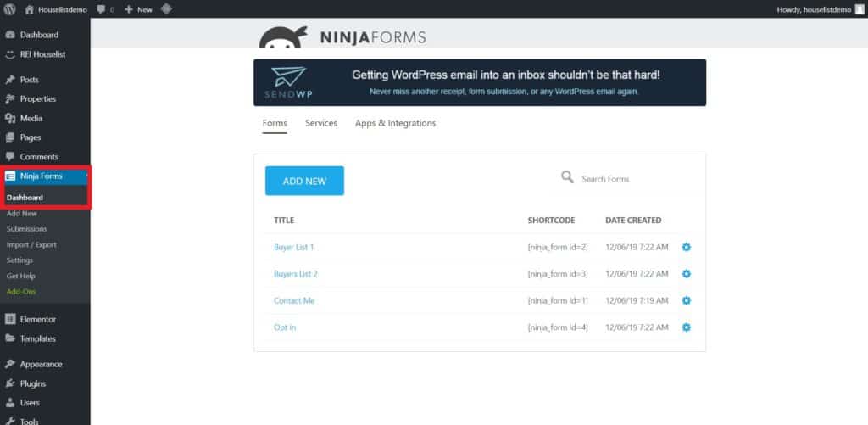The height and width of the screenshot is (425, 868).
Task: Click date 12/06/19 7:19 AM
Action: (637, 300)
